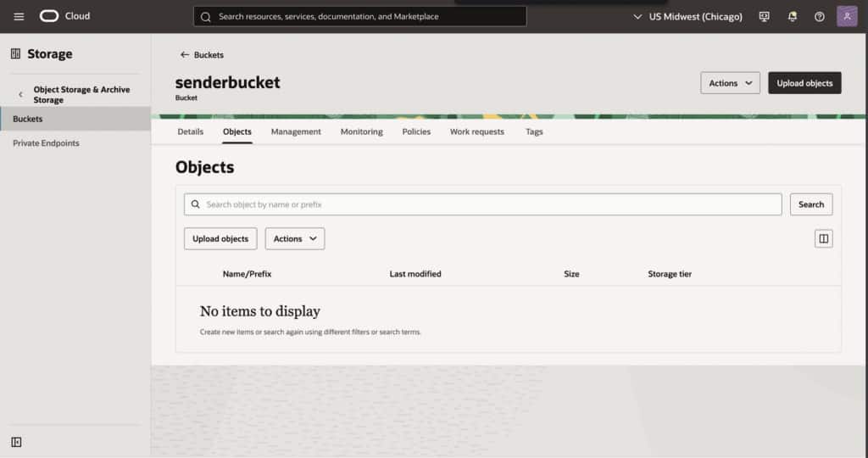Open the help question mark icon

pyautogui.click(x=820, y=17)
